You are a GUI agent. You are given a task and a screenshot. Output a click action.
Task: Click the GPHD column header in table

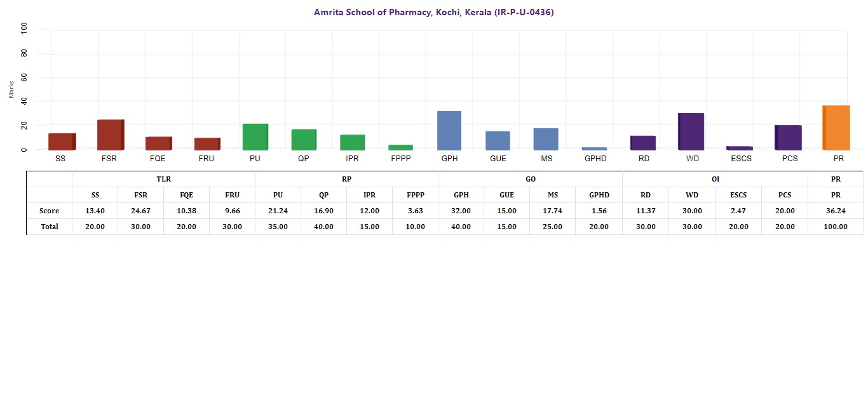(599, 195)
